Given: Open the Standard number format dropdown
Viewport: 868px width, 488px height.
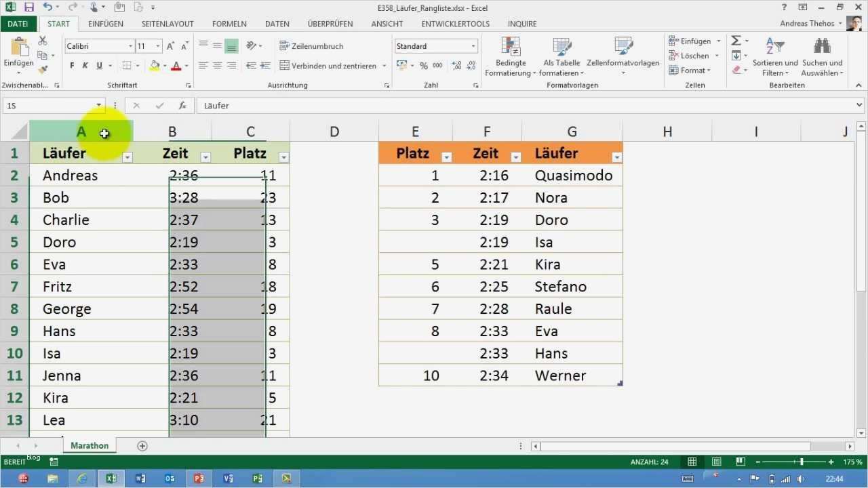Looking at the screenshot, I should [x=473, y=46].
